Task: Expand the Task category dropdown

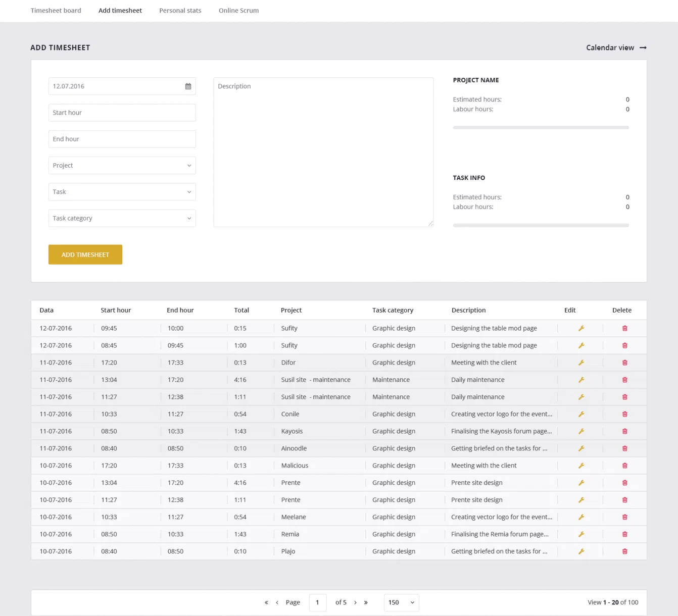Action: click(122, 218)
